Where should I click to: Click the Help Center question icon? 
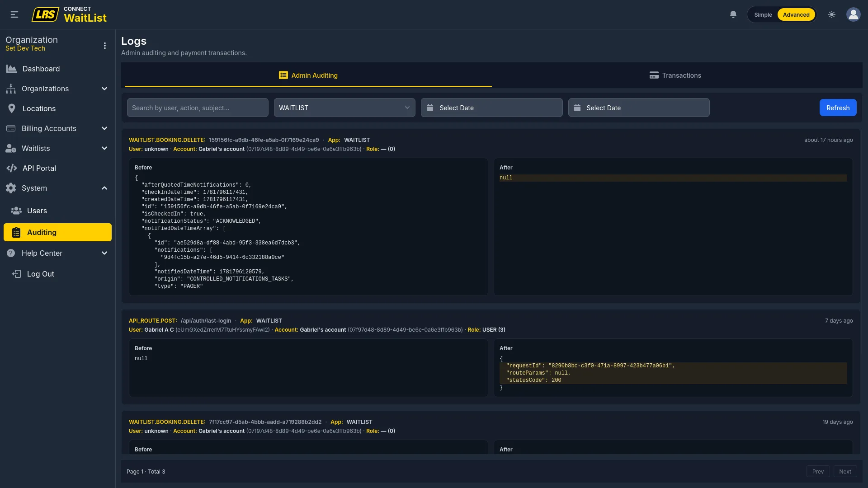click(11, 253)
